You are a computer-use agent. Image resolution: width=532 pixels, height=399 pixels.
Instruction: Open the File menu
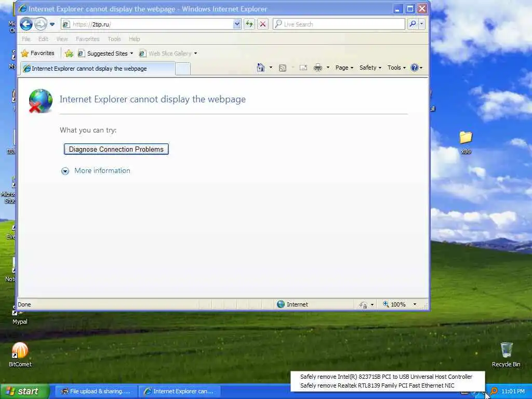click(x=26, y=39)
